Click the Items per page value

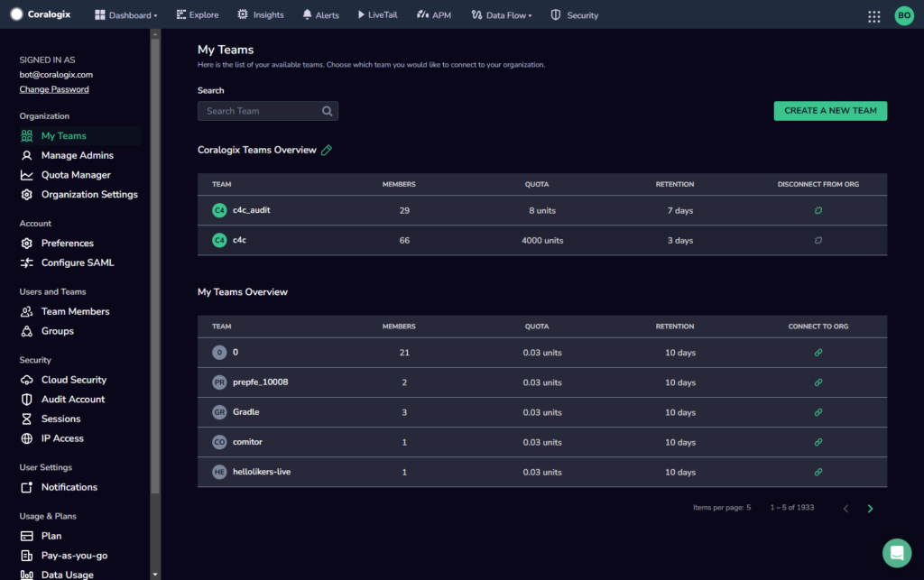(748, 508)
